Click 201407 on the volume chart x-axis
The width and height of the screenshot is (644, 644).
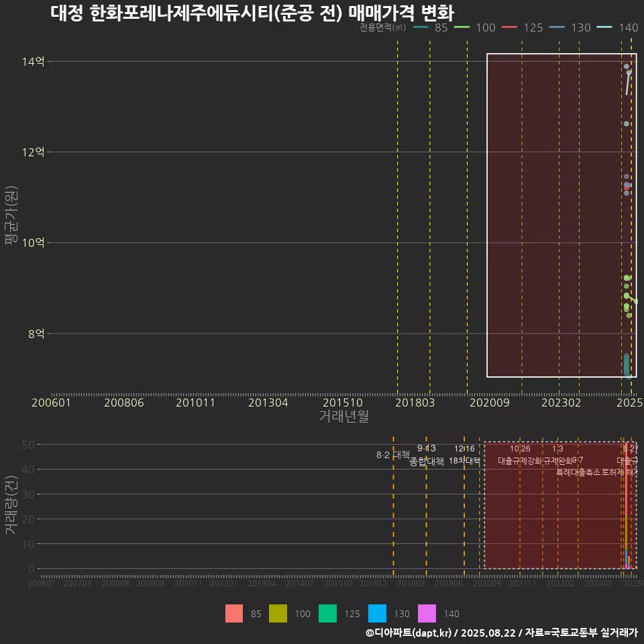(300, 583)
